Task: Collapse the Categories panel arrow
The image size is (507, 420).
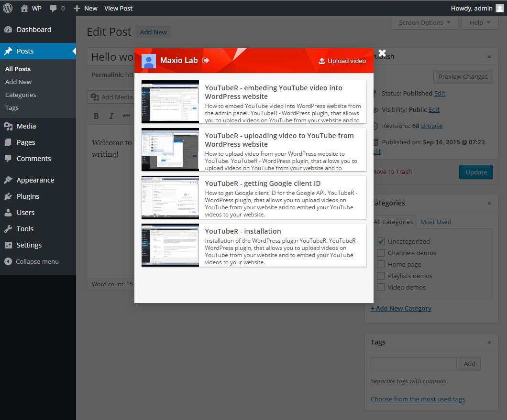Action: [489, 203]
